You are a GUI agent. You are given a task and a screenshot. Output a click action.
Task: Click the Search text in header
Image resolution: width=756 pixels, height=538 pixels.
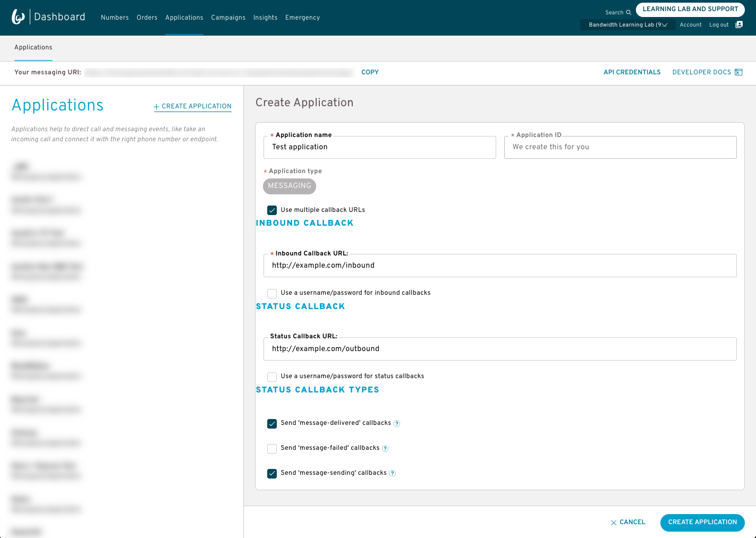(x=614, y=13)
